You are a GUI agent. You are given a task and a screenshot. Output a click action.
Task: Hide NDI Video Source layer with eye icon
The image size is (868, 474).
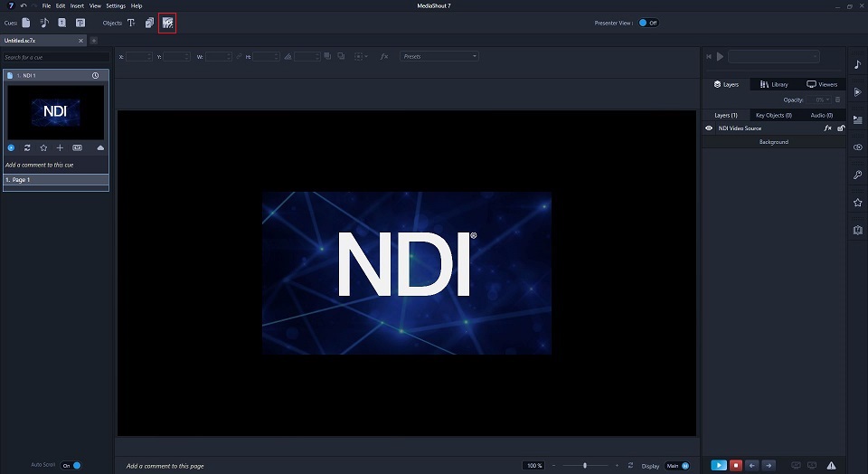click(x=709, y=128)
